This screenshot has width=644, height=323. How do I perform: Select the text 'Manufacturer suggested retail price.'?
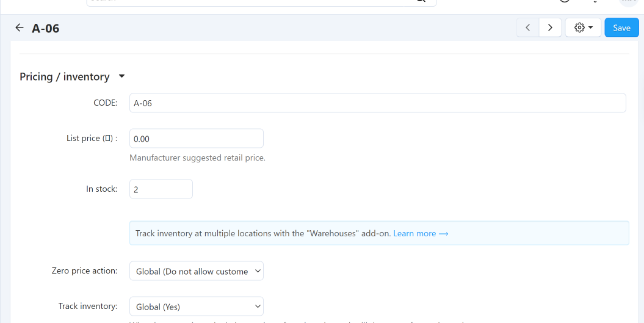(x=198, y=158)
